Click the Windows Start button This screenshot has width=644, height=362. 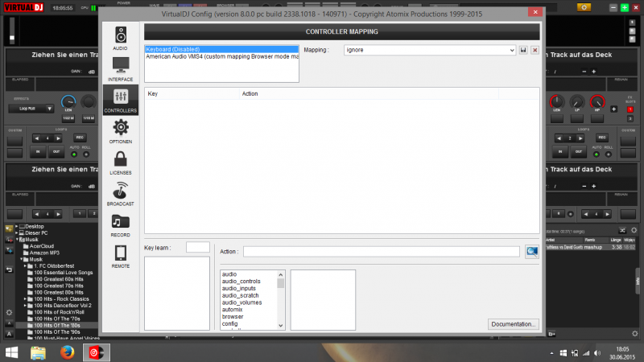coord(11,352)
